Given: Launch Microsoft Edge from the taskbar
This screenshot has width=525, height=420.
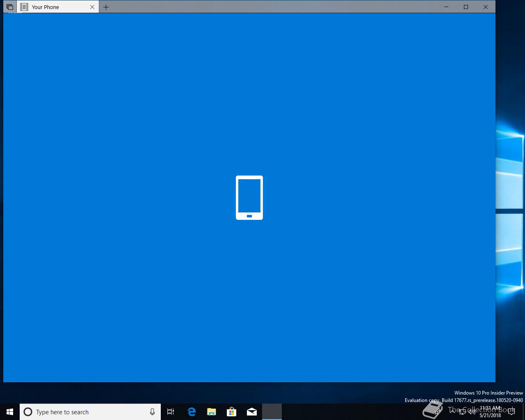Looking at the screenshot, I should point(192,412).
